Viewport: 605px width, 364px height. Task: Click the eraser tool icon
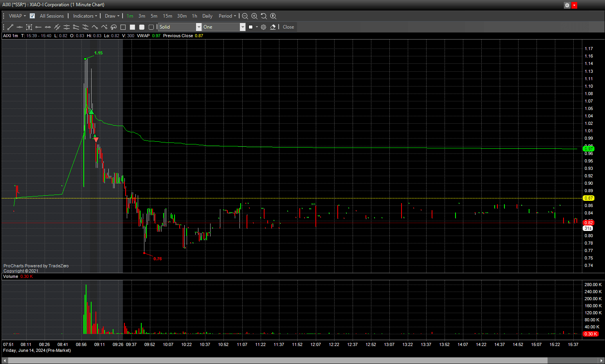(x=273, y=27)
